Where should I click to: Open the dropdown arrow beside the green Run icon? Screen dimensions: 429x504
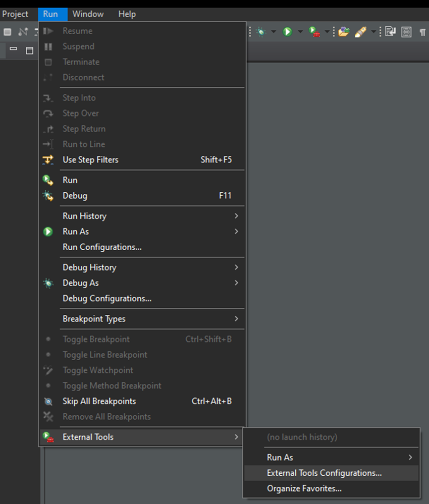pyautogui.click(x=300, y=32)
